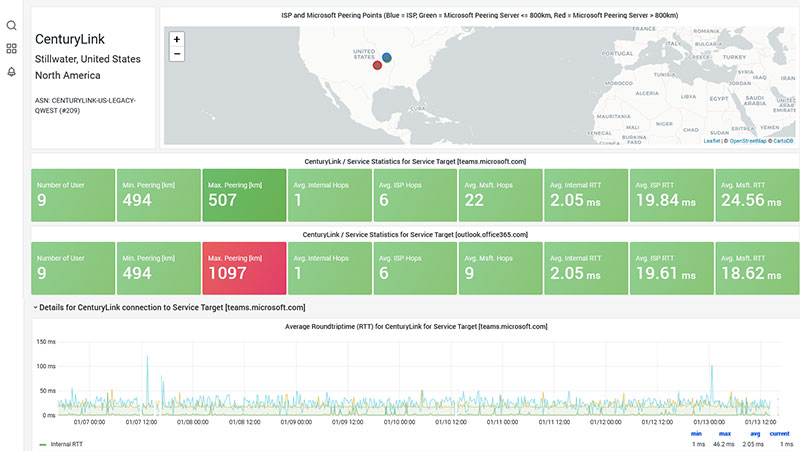
Task: Click the Avg. ISP RTT 19.61 ms panel
Action: click(x=671, y=268)
